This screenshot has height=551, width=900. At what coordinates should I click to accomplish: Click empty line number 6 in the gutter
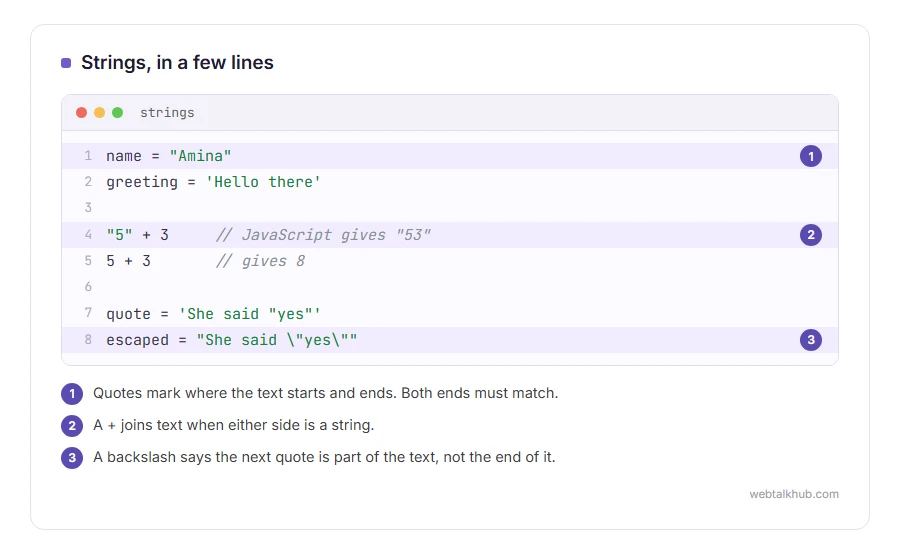coord(88,287)
